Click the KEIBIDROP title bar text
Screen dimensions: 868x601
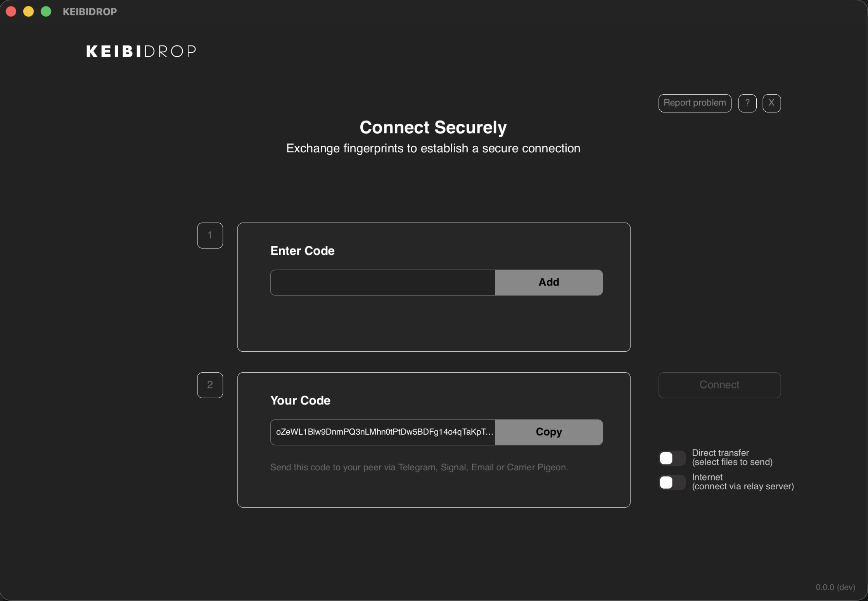[x=90, y=11]
